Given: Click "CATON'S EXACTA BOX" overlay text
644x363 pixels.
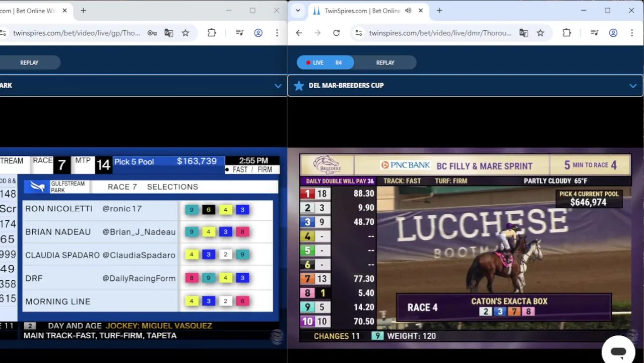Looking at the screenshot, I should tap(509, 301).
